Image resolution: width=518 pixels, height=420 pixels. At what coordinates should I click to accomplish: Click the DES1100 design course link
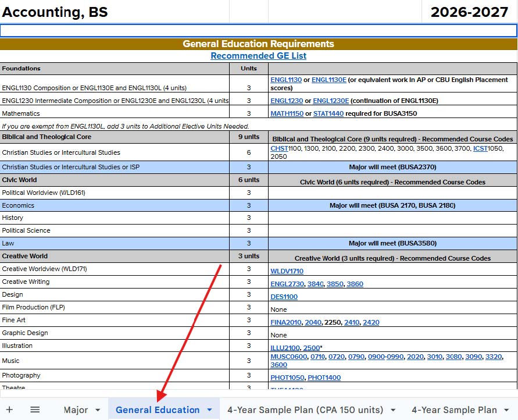tap(284, 297)
